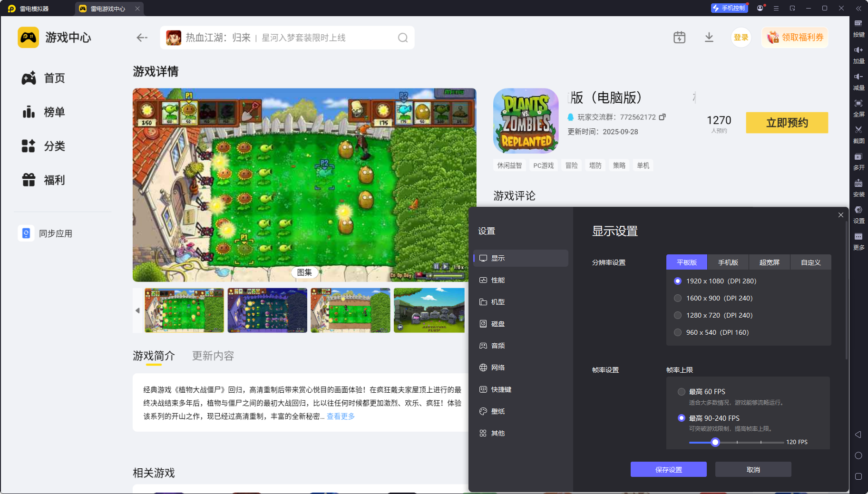The height and width of the screenshot is (494, 868).
Task: Open the downloads arrow icon
Action: [709, 38]
